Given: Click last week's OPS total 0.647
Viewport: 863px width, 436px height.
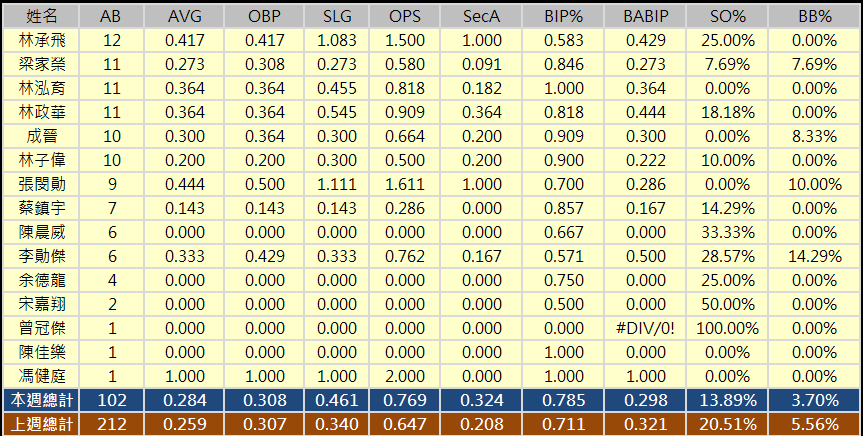Looking at the screenshot, I should pos(405,424).
